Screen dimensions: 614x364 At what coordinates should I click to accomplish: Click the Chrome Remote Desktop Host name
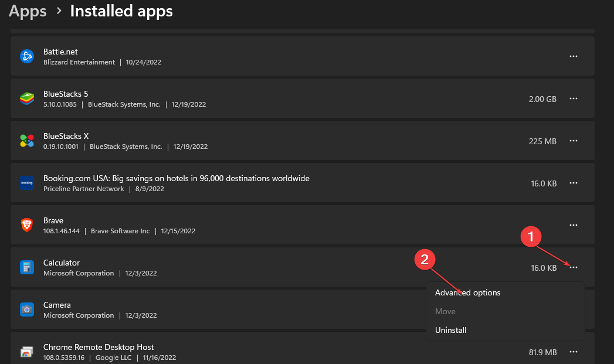[x=99, y=347]
